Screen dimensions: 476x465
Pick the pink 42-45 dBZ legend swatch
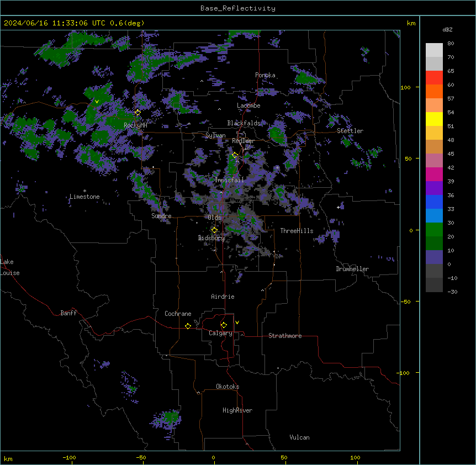tap(434, 161)
